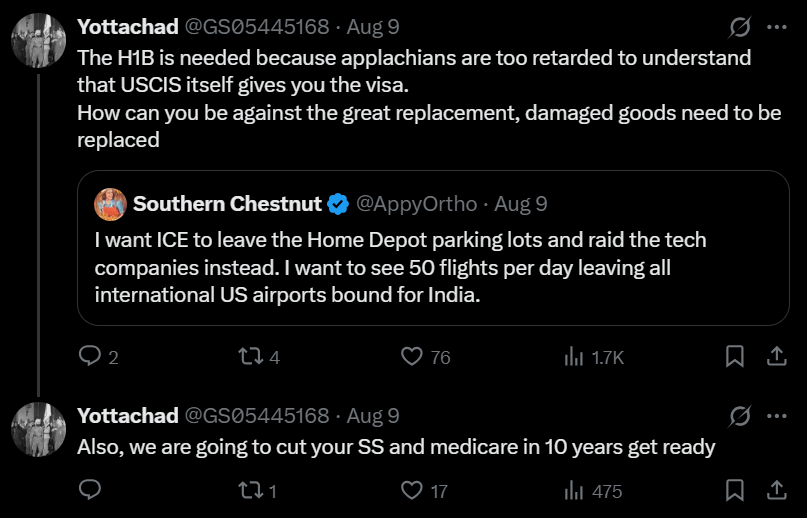Open more options on first post

pos(776,27)
